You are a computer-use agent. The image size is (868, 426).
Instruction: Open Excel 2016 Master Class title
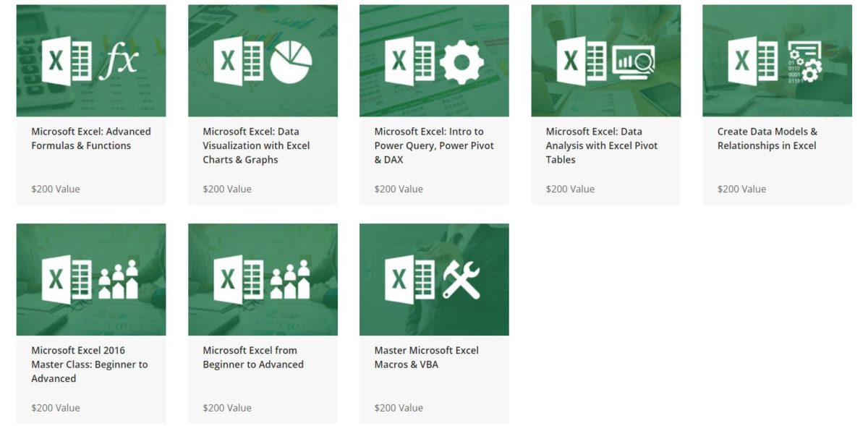[89, 364]
